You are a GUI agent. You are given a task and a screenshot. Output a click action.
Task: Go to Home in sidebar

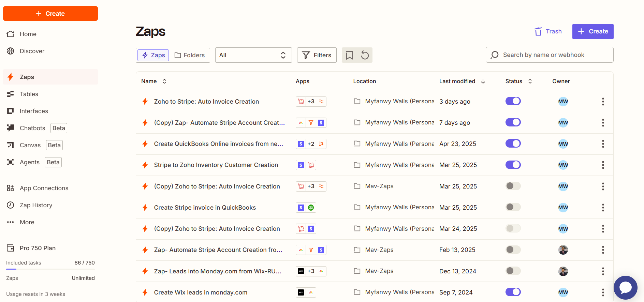(x=50, y=34)
